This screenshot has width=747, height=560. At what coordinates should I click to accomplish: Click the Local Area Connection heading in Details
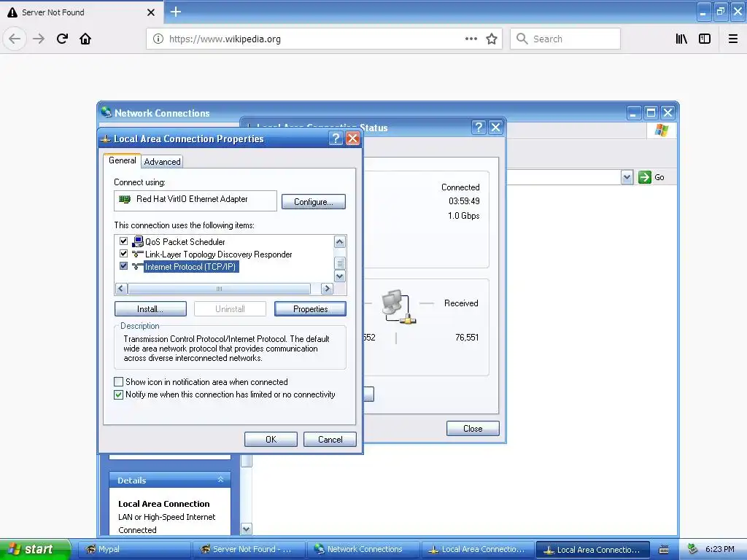pyautogui.click(x=164, y=504)
